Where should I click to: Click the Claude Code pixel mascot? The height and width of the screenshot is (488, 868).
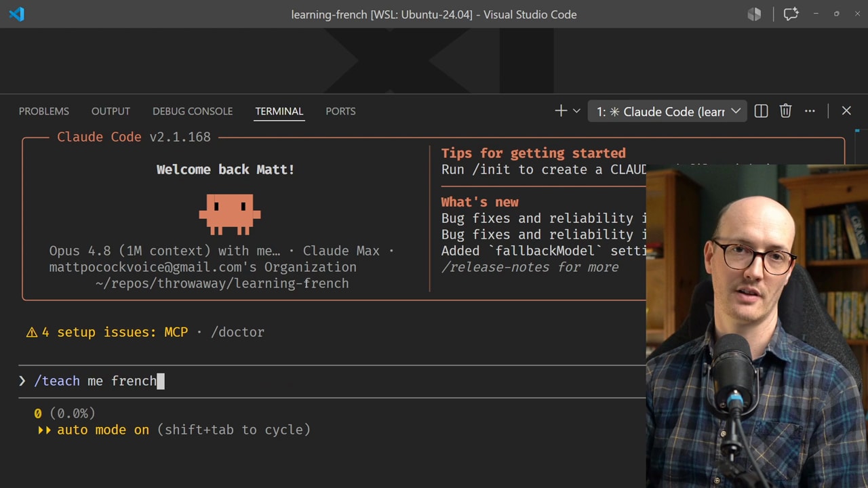click(230, 215)
